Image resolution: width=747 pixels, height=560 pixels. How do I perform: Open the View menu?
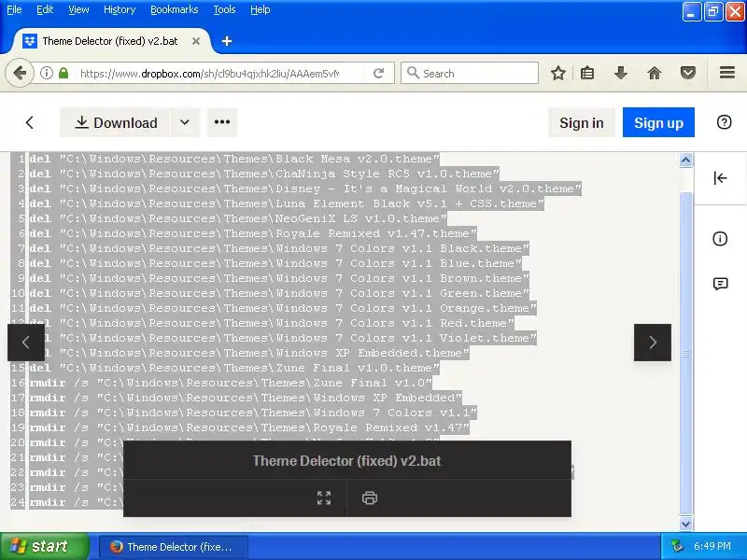coord(78,9)
